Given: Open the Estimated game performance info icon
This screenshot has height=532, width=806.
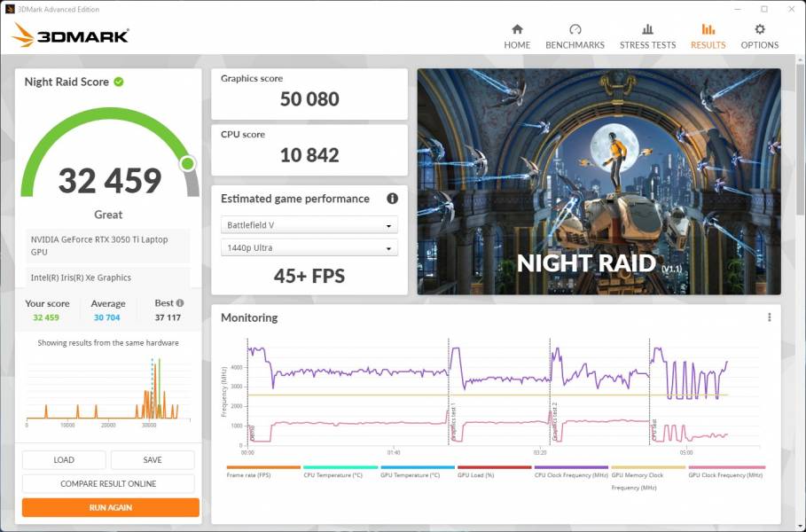Looking at the screenshot, I should point(392,199).
